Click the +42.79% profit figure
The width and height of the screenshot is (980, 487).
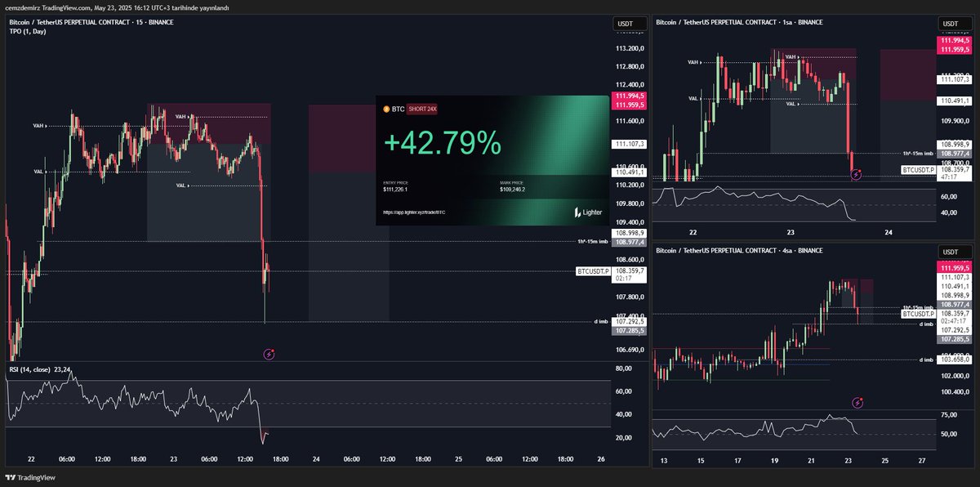(x=442, y=142)
